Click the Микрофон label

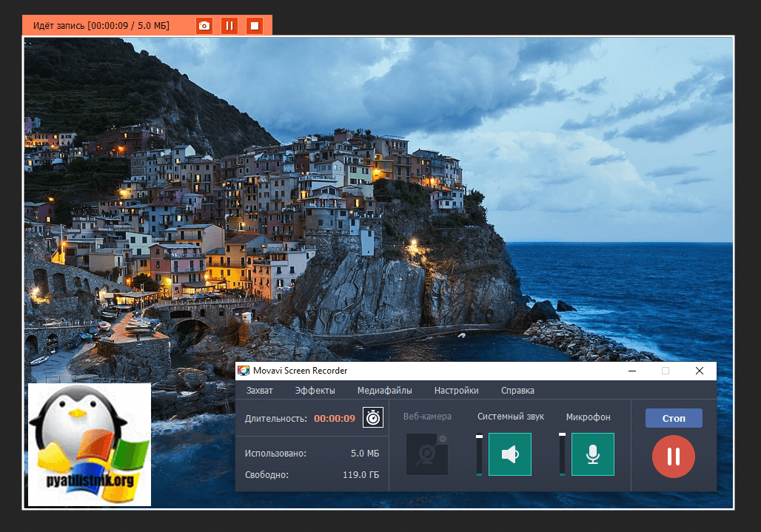click(589, 417)
